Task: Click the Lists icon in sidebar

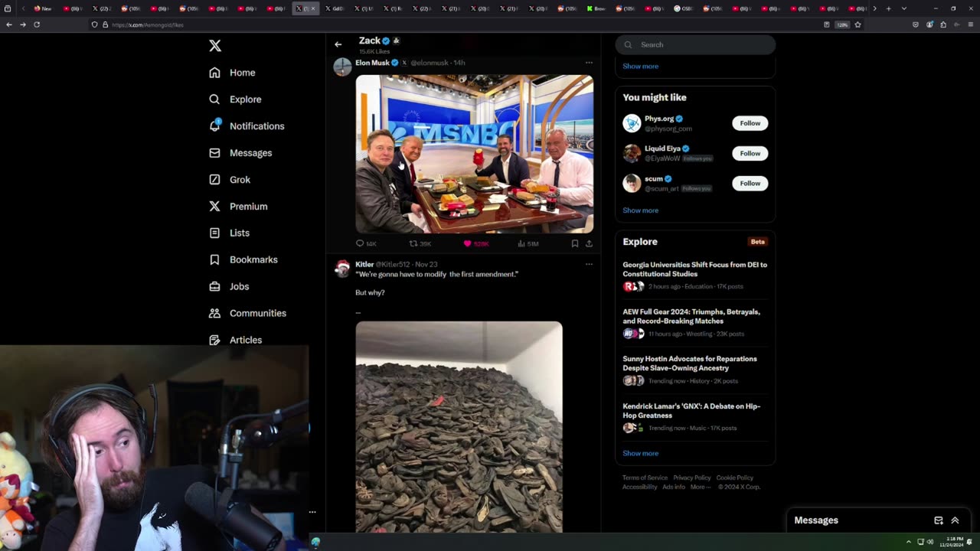Action: pyautogui.click(x=214, y=233)
